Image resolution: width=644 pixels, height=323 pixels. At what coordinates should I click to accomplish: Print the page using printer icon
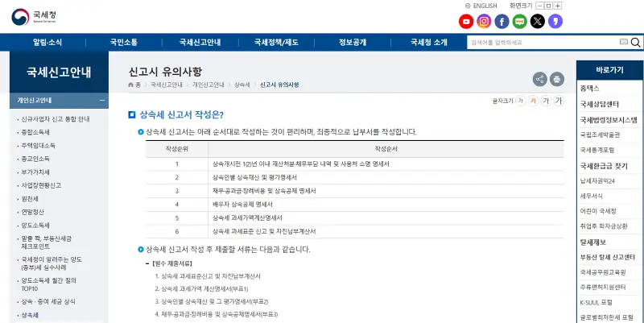pyautogui.click(x=557, y=79)
